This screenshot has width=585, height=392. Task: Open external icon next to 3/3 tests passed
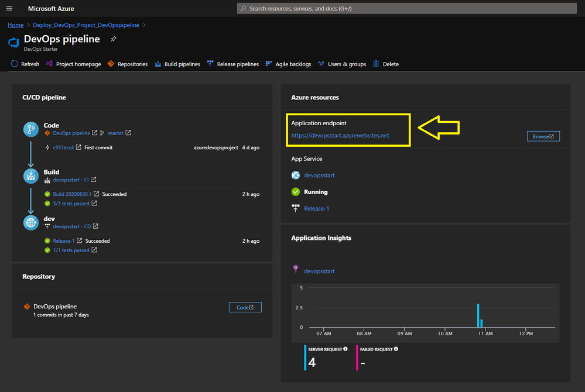[x=94, y=203]
